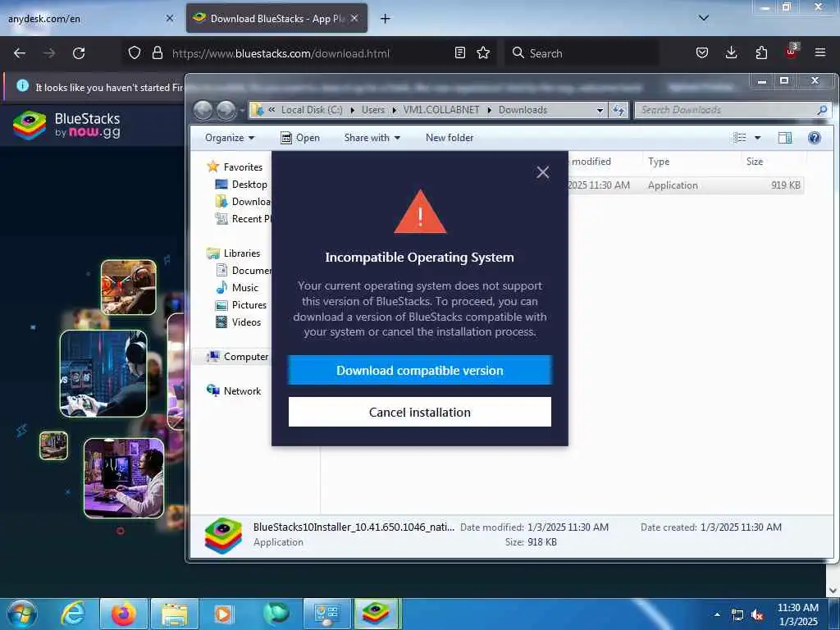Viewport: 840px width, 630px height.
Task: Select VM1.COLLABNET in Explorer breadcrumb
Action: coord(441,110)
